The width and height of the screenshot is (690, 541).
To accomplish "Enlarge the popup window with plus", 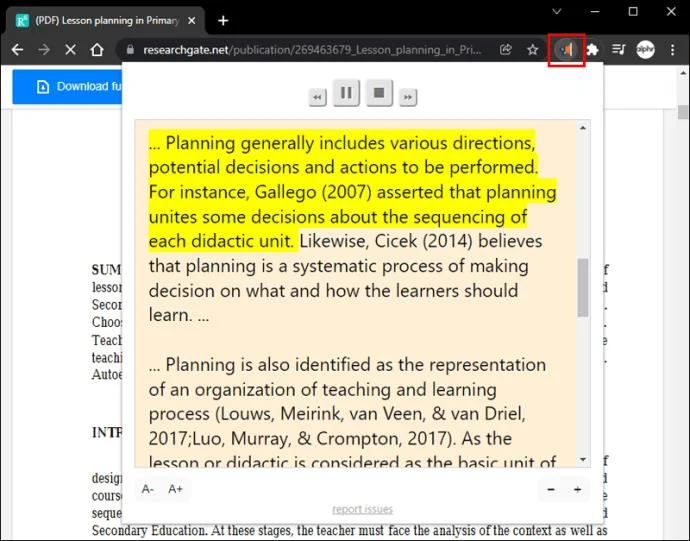I will [578, 489].
